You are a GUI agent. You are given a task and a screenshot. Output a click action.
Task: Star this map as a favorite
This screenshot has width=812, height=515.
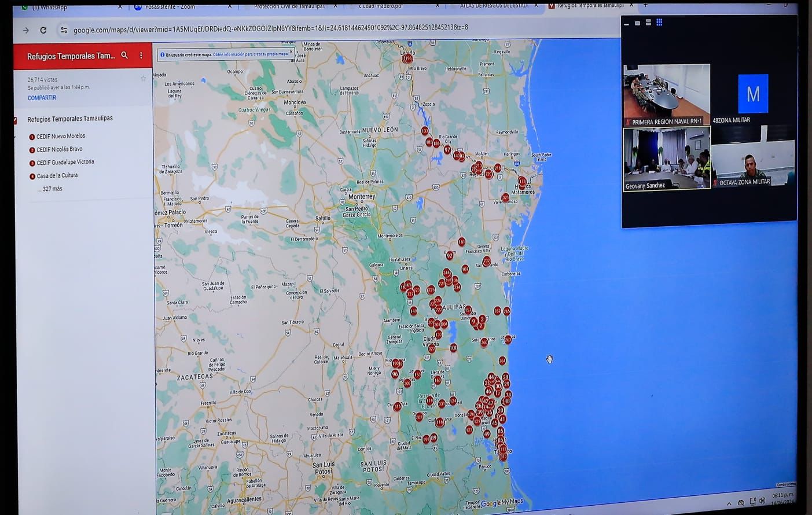pyautogui.click(x=143, y=79)
